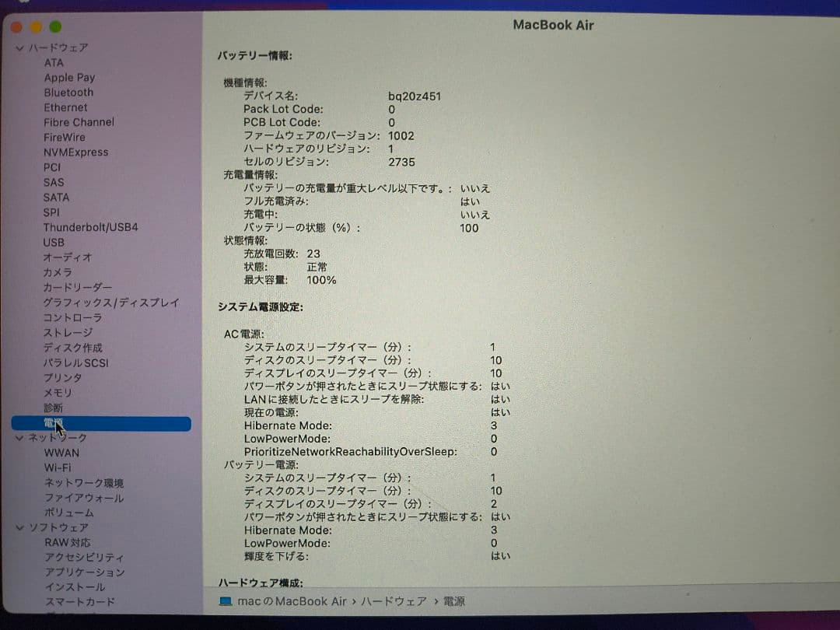The height and width of the screenshot is (630, 840).
Task: Click the cell revision value 2735
Action: click(x=402, y=163)
